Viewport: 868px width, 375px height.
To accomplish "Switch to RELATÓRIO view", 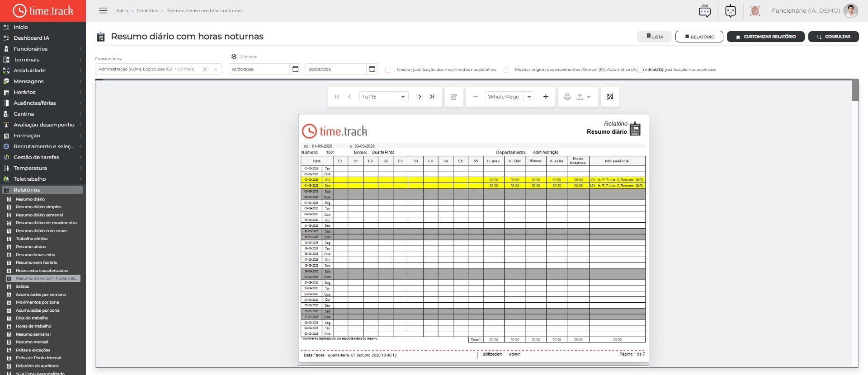I will tap(699, 37).
